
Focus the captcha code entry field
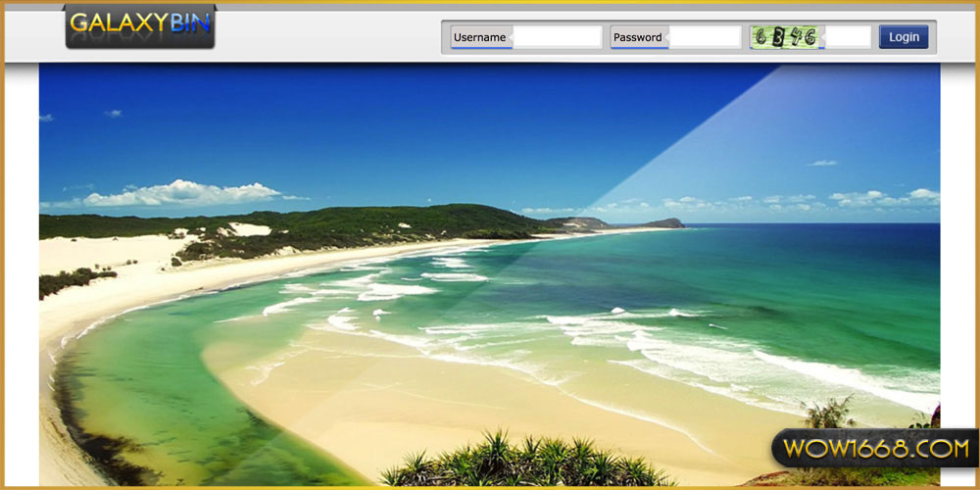pos(848,37)
